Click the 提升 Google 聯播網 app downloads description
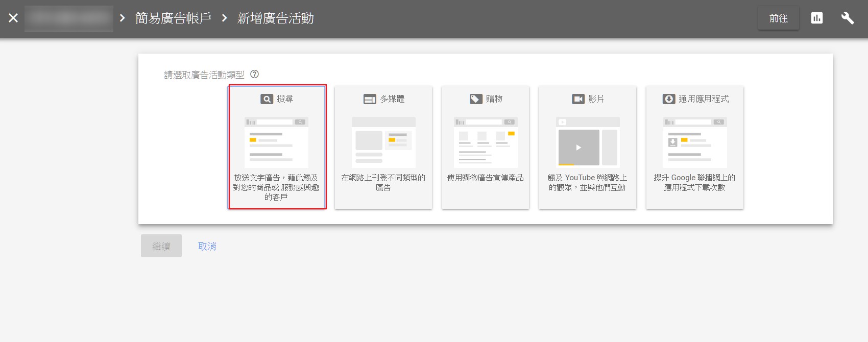The height and width of the screenshot is (342, 868). 694,182
